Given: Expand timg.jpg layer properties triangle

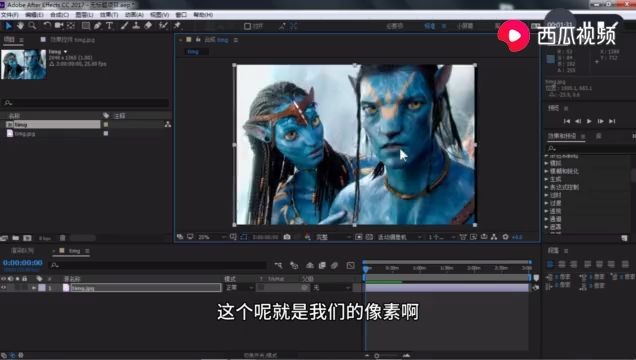Looking at the screenshot, I should point(34,288).
